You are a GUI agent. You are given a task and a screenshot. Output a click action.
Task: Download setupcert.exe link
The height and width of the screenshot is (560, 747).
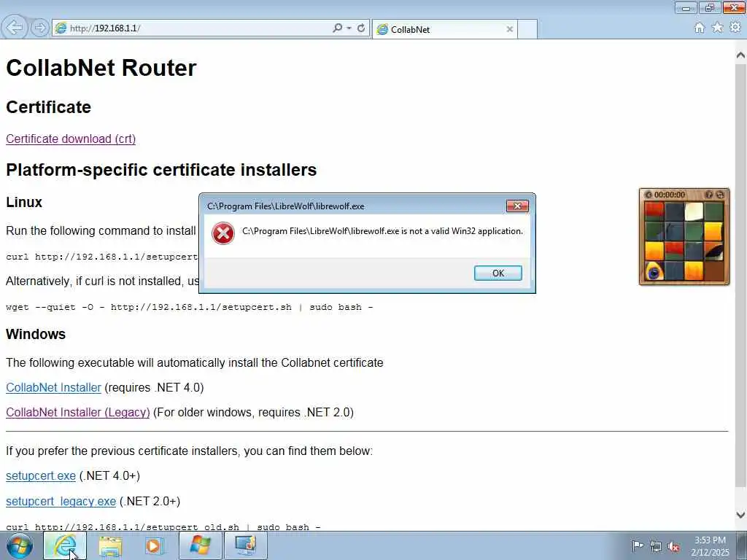(41, 475)
